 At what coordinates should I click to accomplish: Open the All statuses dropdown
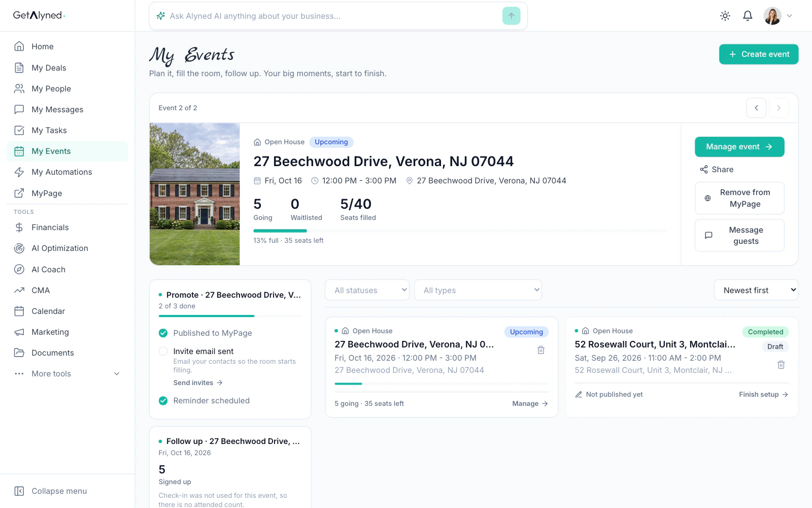point(367,290)
